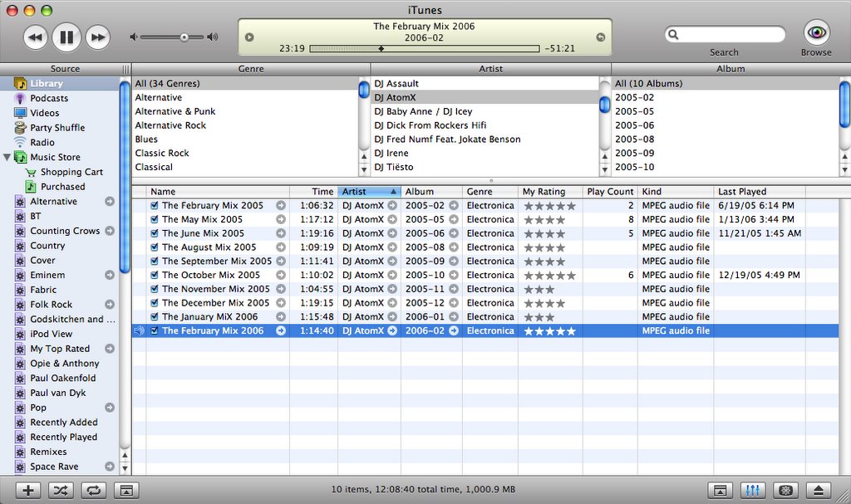Click the playback progress bar diamond marker
Screen dimensions: 851x504
381,49
